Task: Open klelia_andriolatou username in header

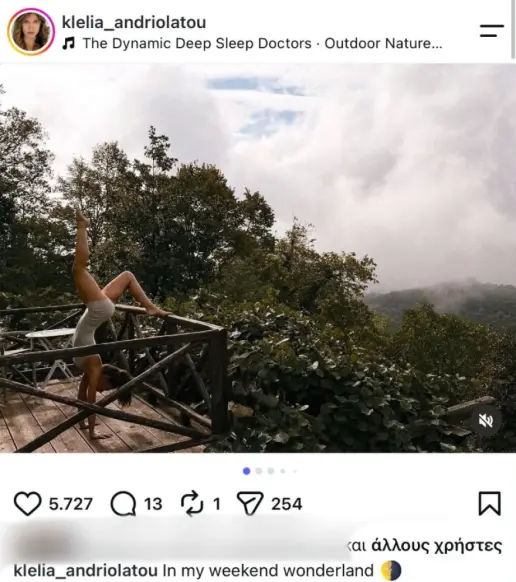Action: pos(134,22)
